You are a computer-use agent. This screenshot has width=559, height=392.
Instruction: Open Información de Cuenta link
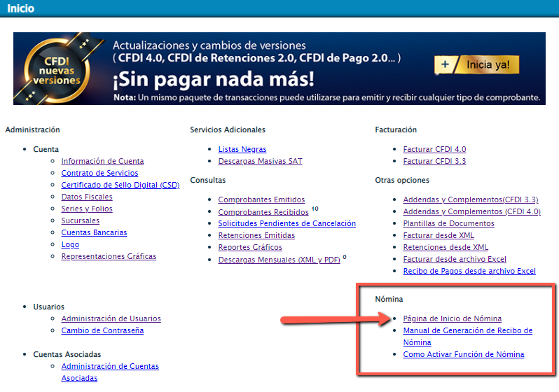pyautogui.click(x=102, y=161)
